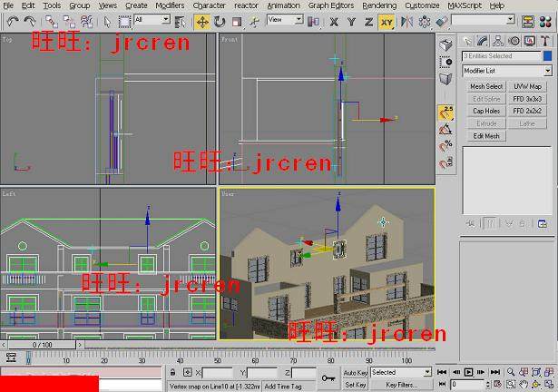558x392 pixels.
Task: Open the Schematic View toolbar icon
Action: 528,22
